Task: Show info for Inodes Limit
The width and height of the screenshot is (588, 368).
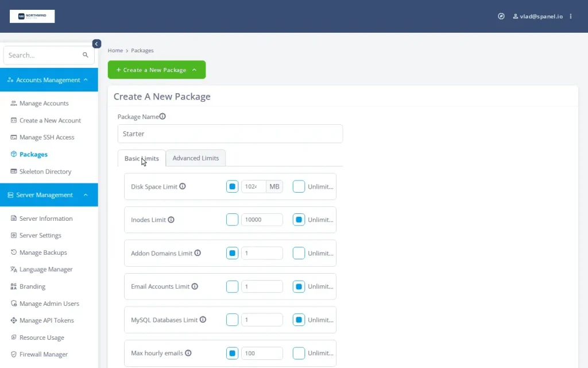Action: coord(171,220)
